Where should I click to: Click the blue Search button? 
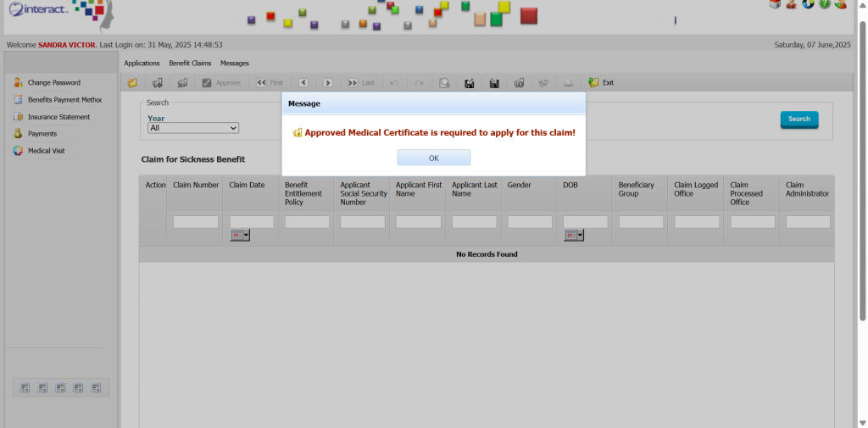(x=798, y=120)
